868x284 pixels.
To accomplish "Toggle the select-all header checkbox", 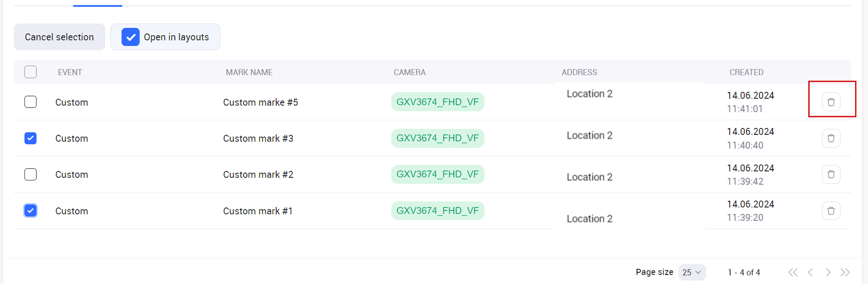I will click(30, 72).
